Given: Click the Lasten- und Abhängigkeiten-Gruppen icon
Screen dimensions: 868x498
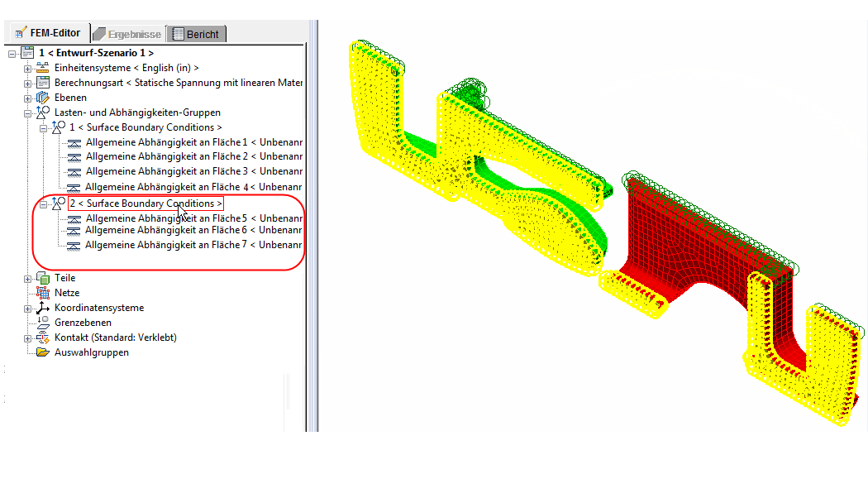Looking at the screenshot, I should pos(43,113).
